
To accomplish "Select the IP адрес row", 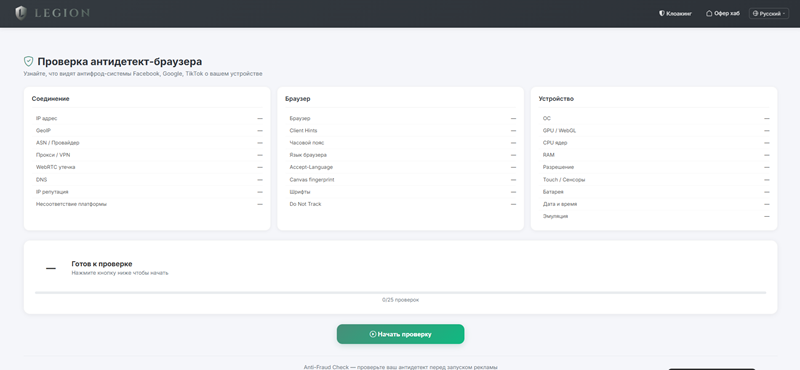I will tap(147, 118).
